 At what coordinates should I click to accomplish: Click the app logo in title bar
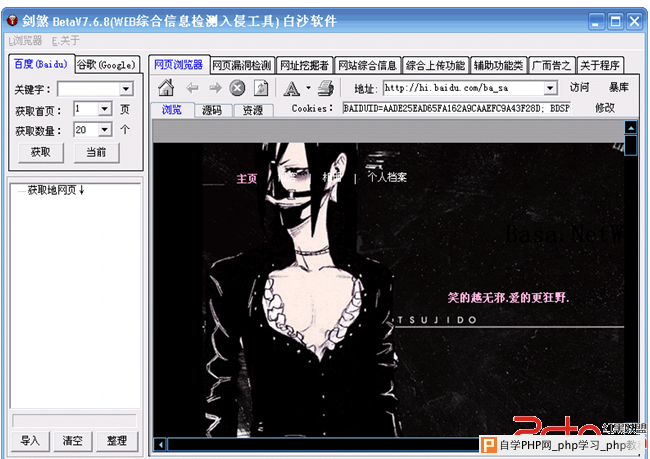point(12,20)
